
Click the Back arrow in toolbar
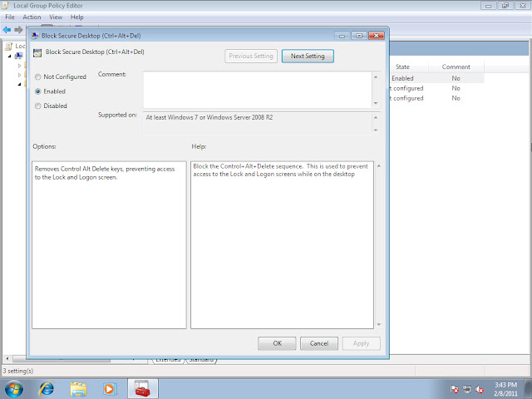point(7,30)
